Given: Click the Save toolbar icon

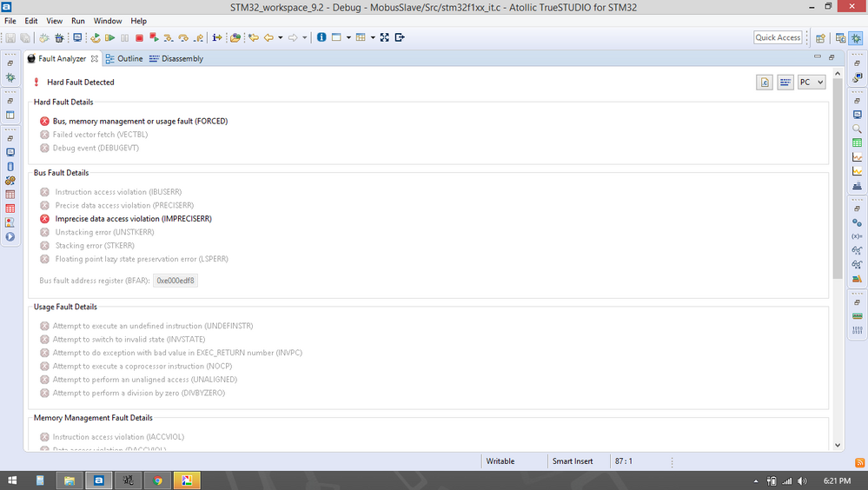Looking at the screenshot, I should (10, 37).
